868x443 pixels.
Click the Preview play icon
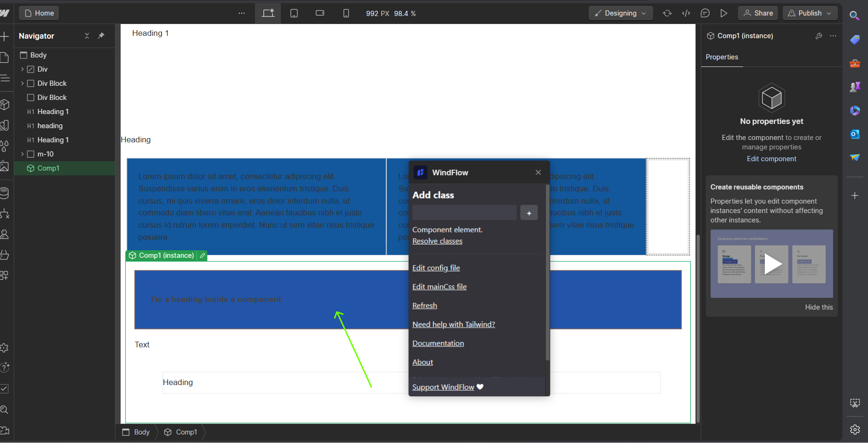(724, 13)
